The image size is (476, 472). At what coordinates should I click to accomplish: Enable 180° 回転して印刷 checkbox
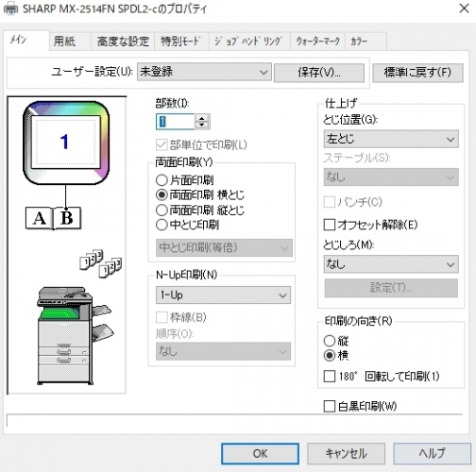(330, 376)
